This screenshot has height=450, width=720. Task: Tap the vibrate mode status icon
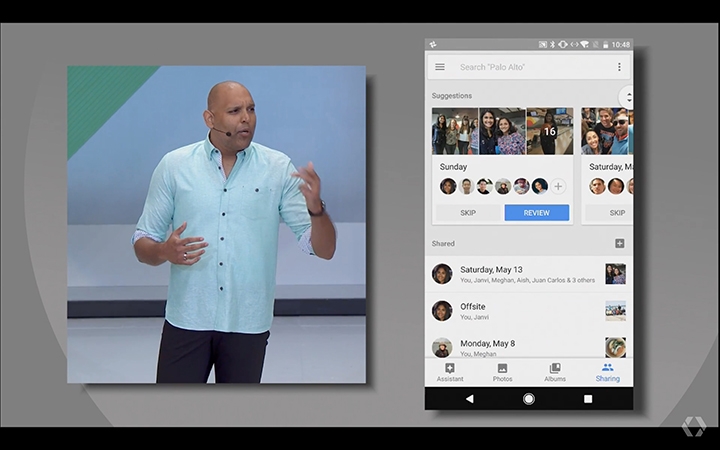[563, 45]
